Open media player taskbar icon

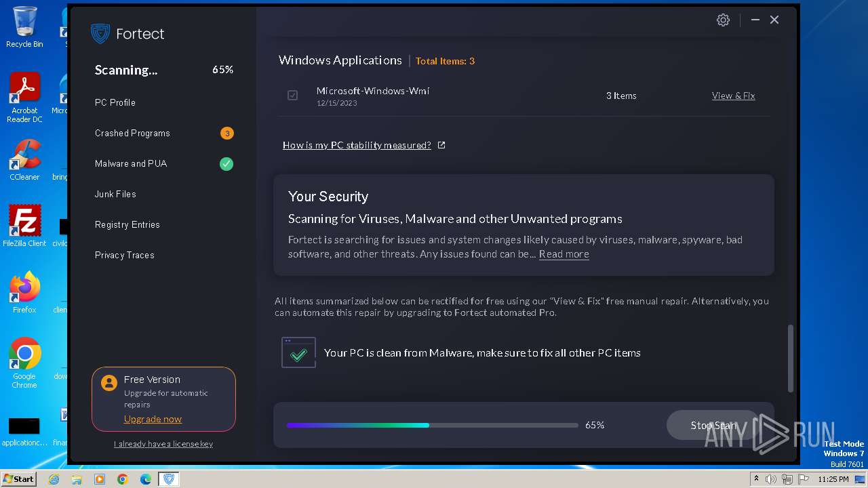point(100,479)
